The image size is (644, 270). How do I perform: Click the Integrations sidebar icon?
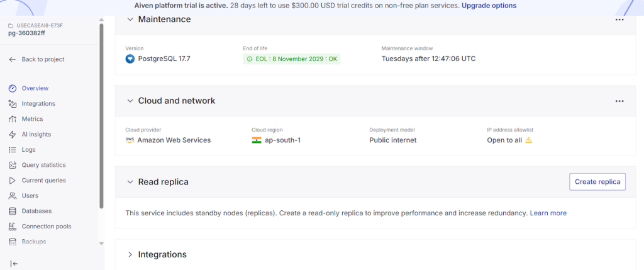(x=12, y=104)
